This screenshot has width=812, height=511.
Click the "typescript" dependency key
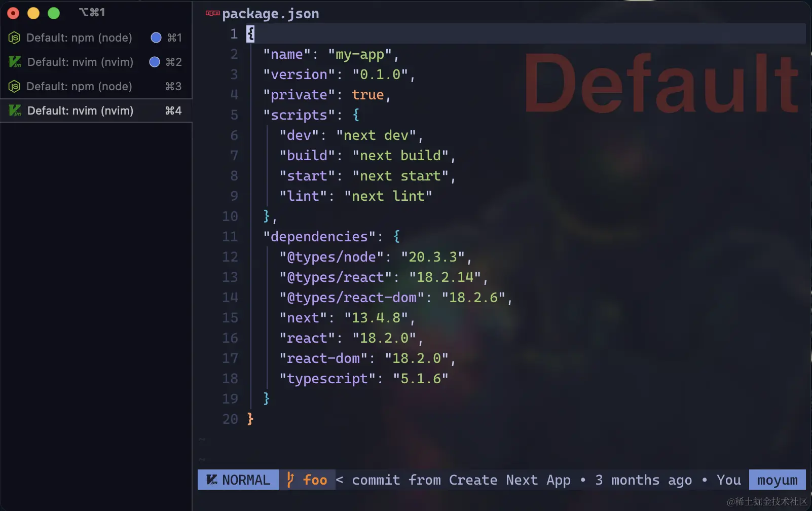click(327, 379)
